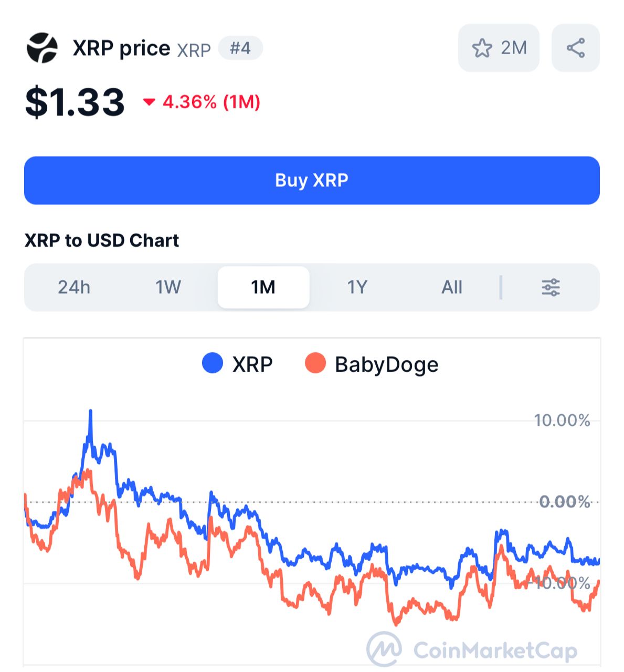The image size is (624, 672).
Task: Click the $1.33 price label
Action: click(x=75, y=101)
